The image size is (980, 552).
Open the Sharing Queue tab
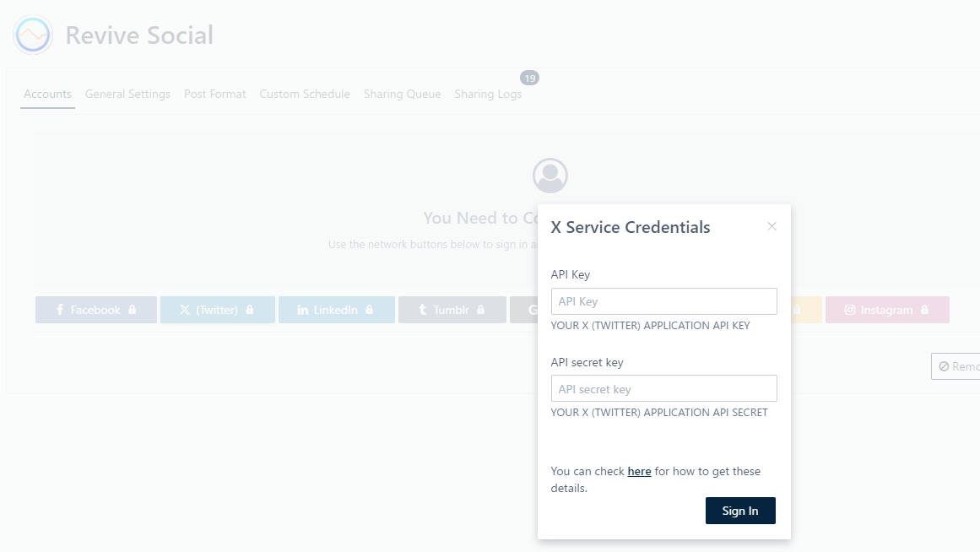(403, 95)
